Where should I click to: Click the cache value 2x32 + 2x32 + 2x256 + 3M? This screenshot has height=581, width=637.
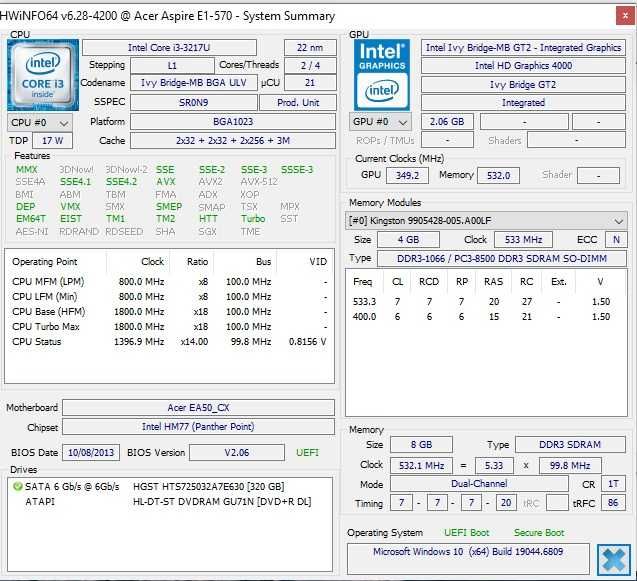(x=233, y=141)
